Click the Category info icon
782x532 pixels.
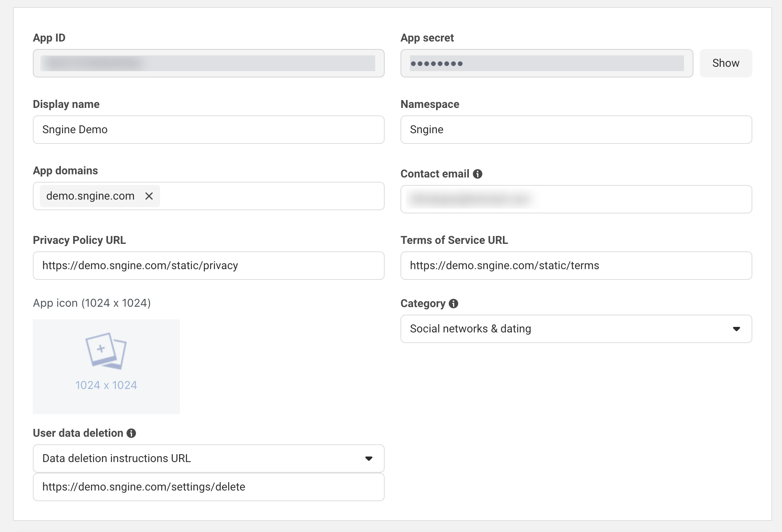(453, 304)
